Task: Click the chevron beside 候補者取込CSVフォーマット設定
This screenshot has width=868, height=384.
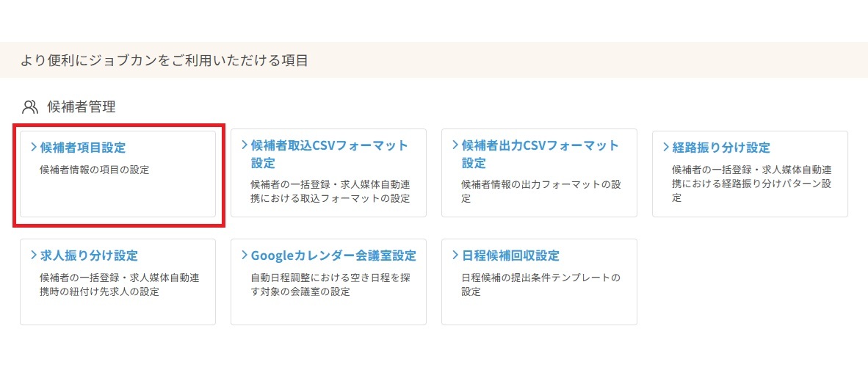Action: pos(245,145)
